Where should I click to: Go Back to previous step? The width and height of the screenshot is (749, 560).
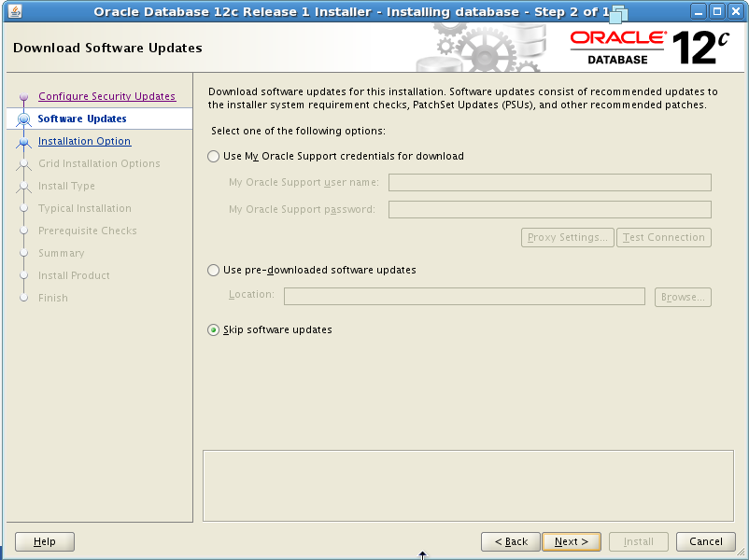[511, 542]
